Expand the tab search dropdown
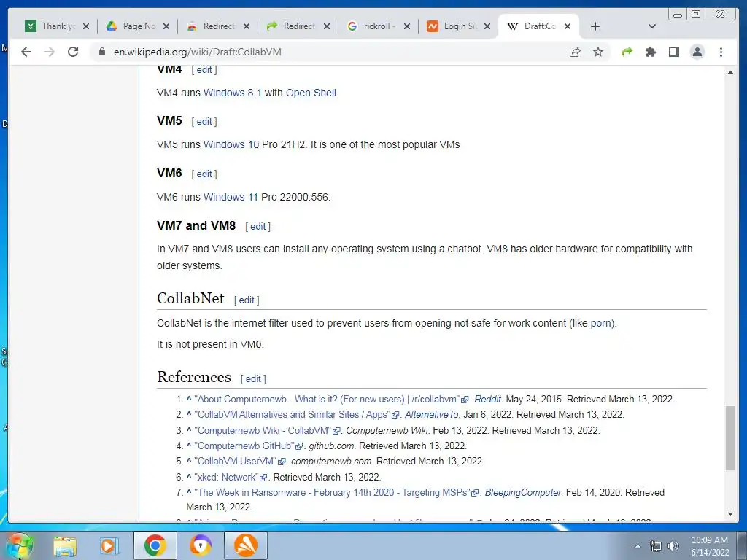The width and height of the screenshot is (747, 560). click(x=652, y=27)
